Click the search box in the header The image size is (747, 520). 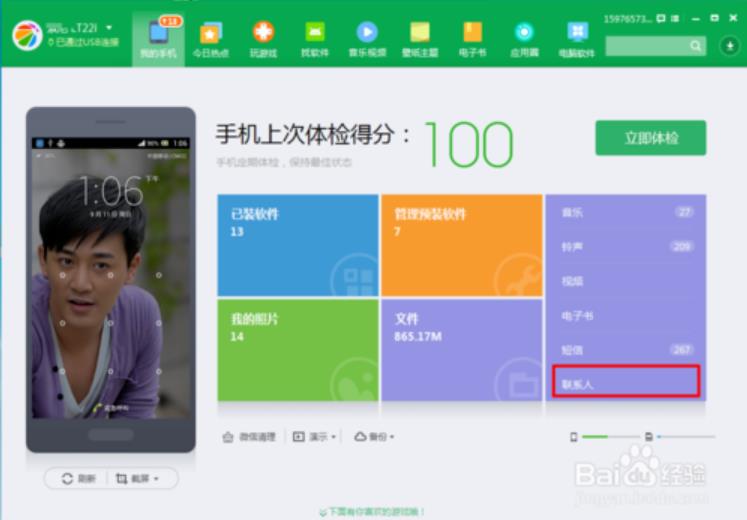pos(656,46)
